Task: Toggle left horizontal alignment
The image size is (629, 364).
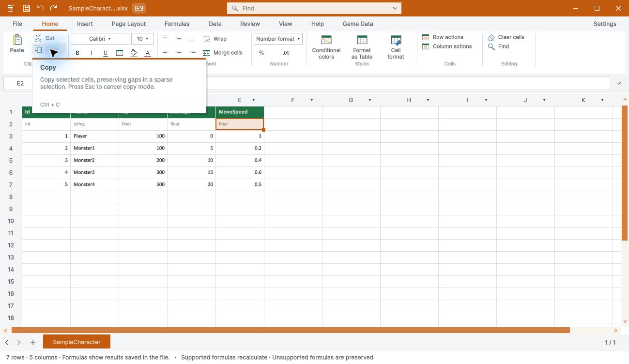Action: (166, 53)
